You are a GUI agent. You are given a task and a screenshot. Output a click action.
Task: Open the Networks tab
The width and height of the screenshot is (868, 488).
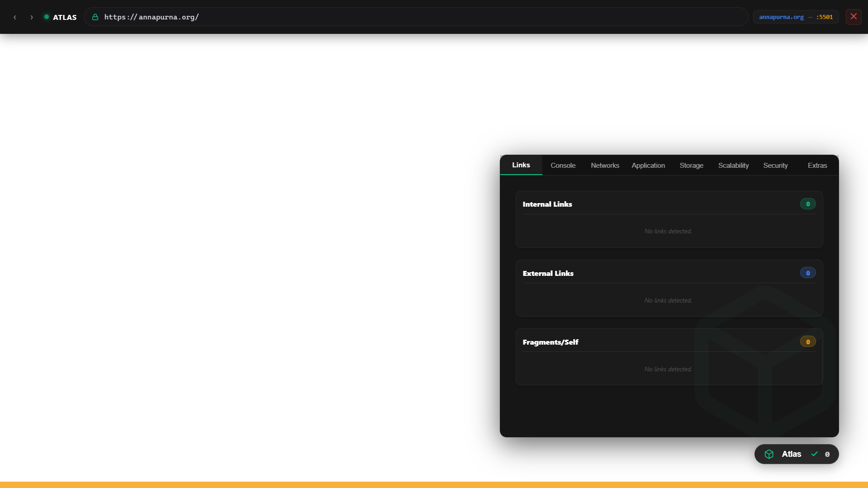pos(605,165)
